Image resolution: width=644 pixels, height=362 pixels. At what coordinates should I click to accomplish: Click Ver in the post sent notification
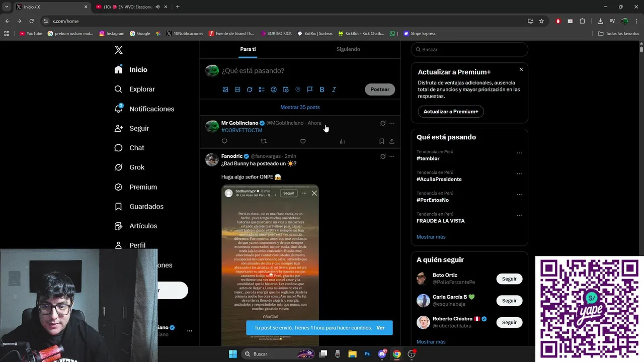point(380,328)
